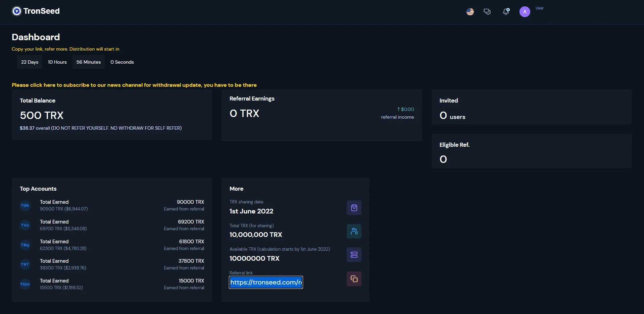The height and width of the screenshot is (314, 644).
Task: Click the 69700 TRX ($5,348.08) total
Action: coord(63,229)
